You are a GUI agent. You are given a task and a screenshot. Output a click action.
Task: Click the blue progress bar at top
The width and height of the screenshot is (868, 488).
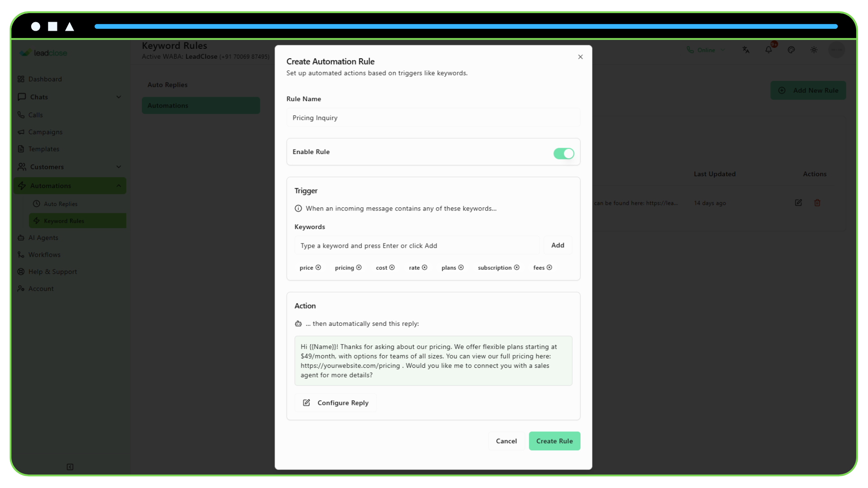click(466, 27)
